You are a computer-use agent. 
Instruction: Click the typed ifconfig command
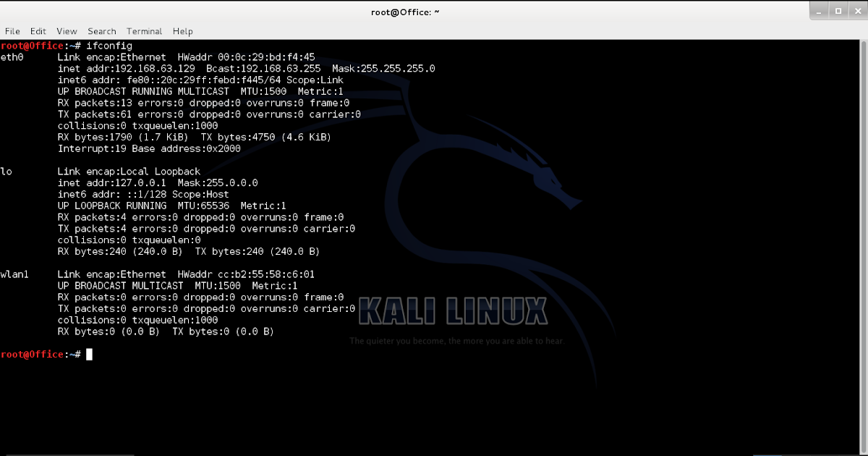[109, 46]
